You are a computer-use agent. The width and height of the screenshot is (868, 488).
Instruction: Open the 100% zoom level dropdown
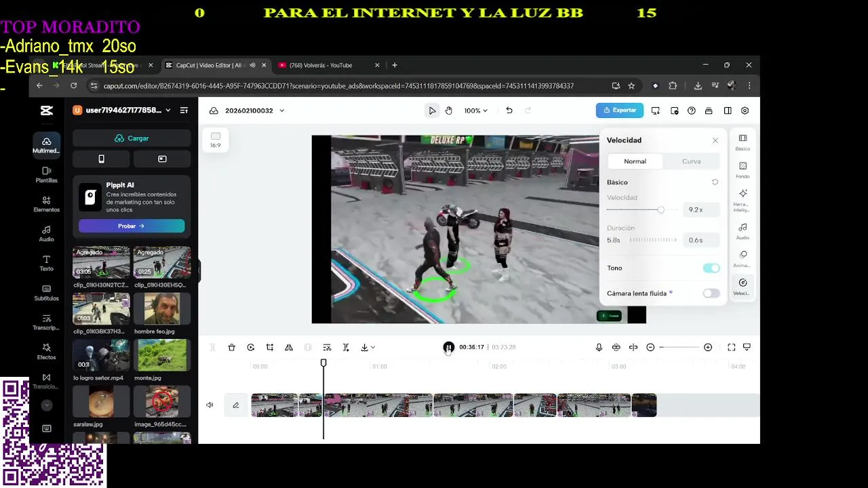coord(476,110)
